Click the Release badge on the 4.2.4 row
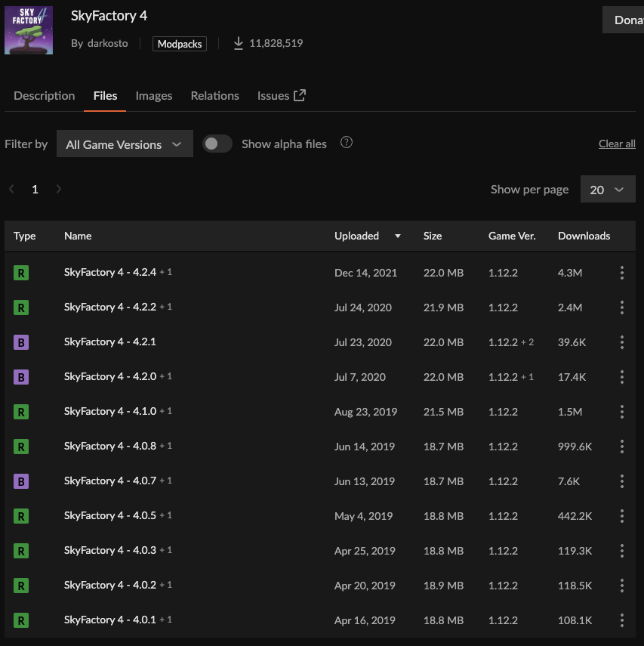 (x=21, y=273)
